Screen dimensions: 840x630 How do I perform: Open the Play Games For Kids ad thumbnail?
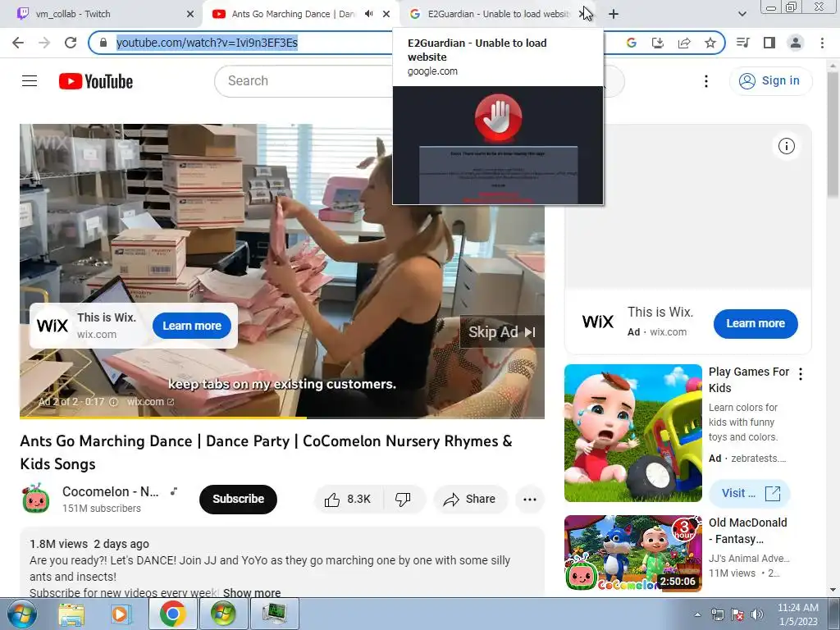[x=632, y=433]
